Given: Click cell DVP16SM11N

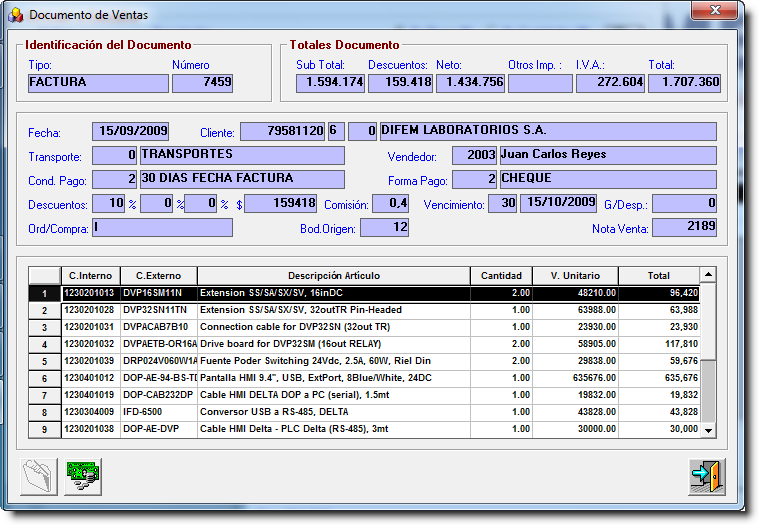Looking at the screenshot, I should pyautogui.click(x=159, y=293).
